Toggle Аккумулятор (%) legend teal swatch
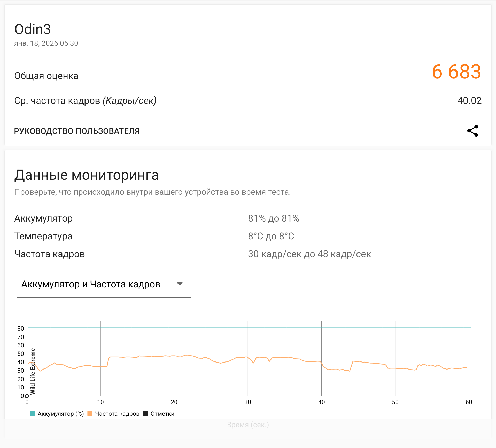The width and height of the screenshot is (496, 448). tap(32, 414)
